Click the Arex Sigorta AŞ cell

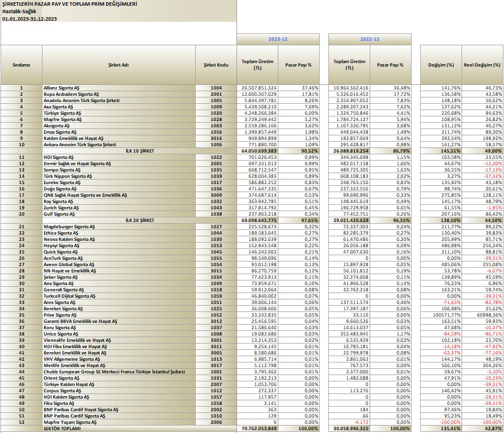coord(119,302)
